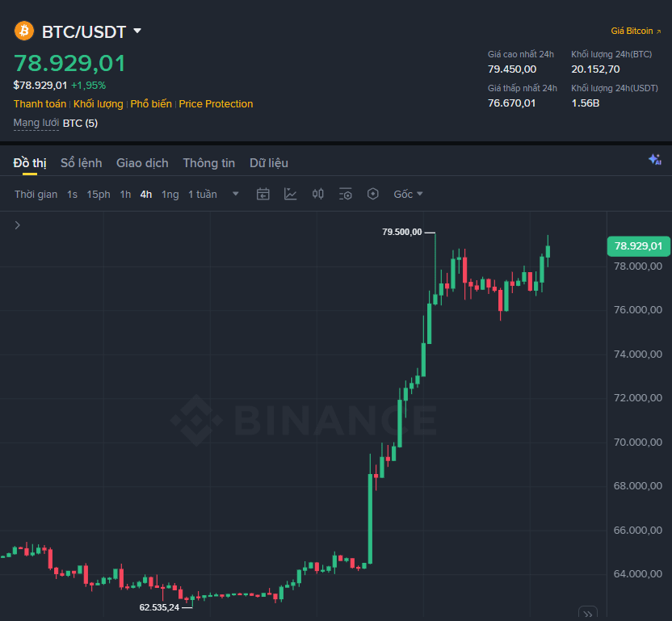Click the orange Bitcoin logo icon
672x621 pixels.
pos(24,31)
